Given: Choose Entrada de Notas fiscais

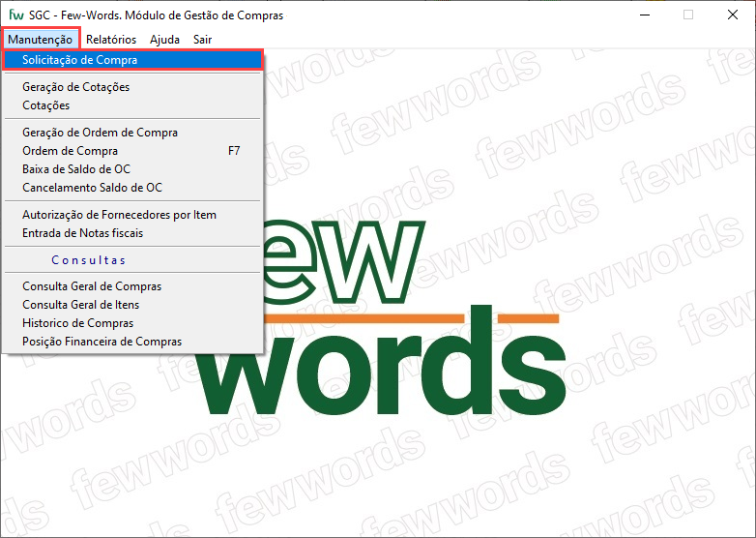Looking at the screenshot, I should (x=132, y=232).
